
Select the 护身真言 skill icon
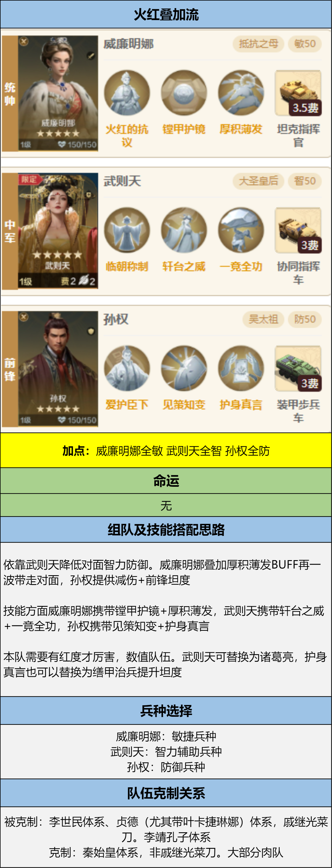click(241, 368)
